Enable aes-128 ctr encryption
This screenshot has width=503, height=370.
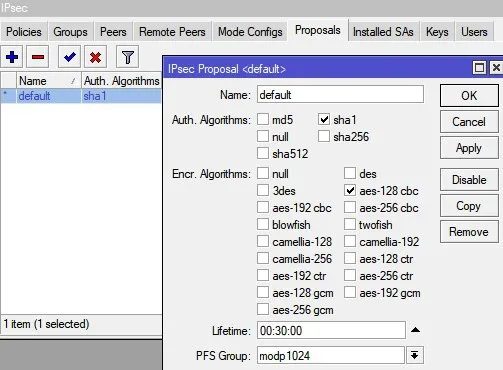[x=350, y=258]
